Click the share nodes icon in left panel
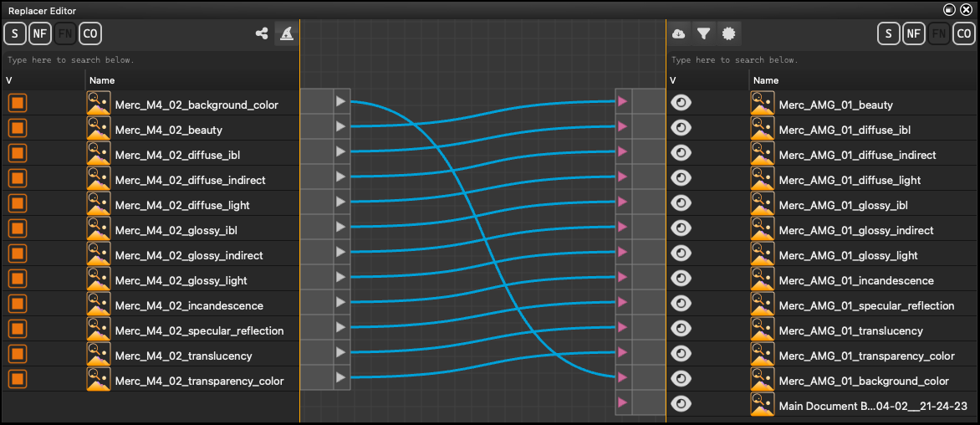 (x=262, y=33)
